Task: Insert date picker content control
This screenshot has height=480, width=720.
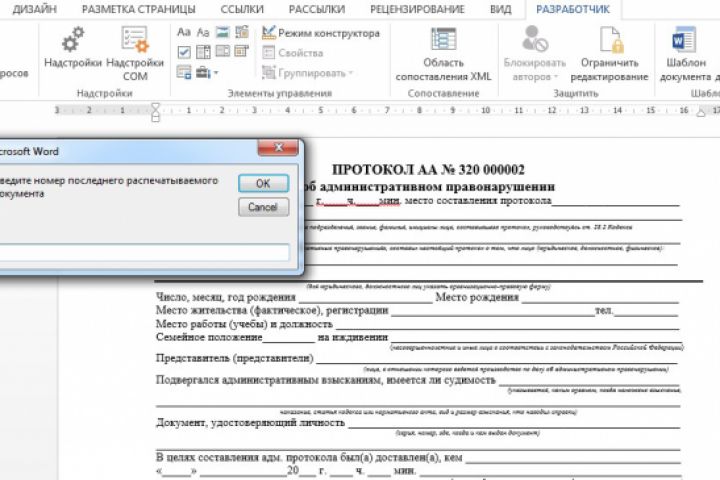Action: (242, 51)
